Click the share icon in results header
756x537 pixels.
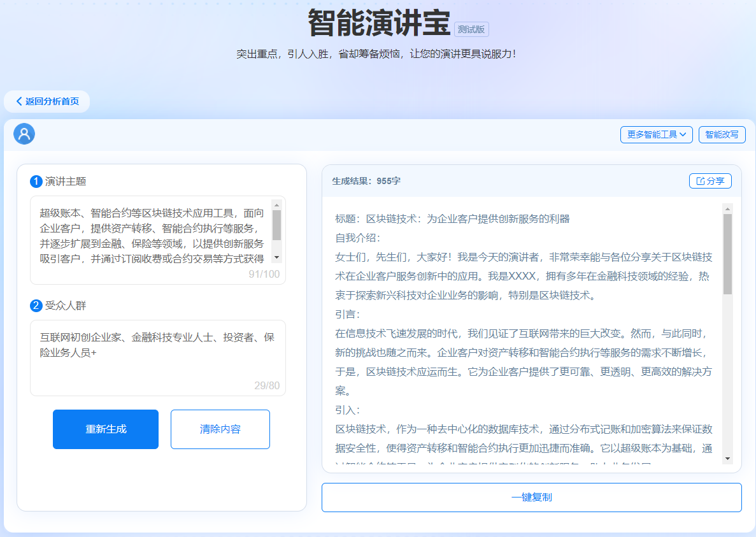click(701, 181)
